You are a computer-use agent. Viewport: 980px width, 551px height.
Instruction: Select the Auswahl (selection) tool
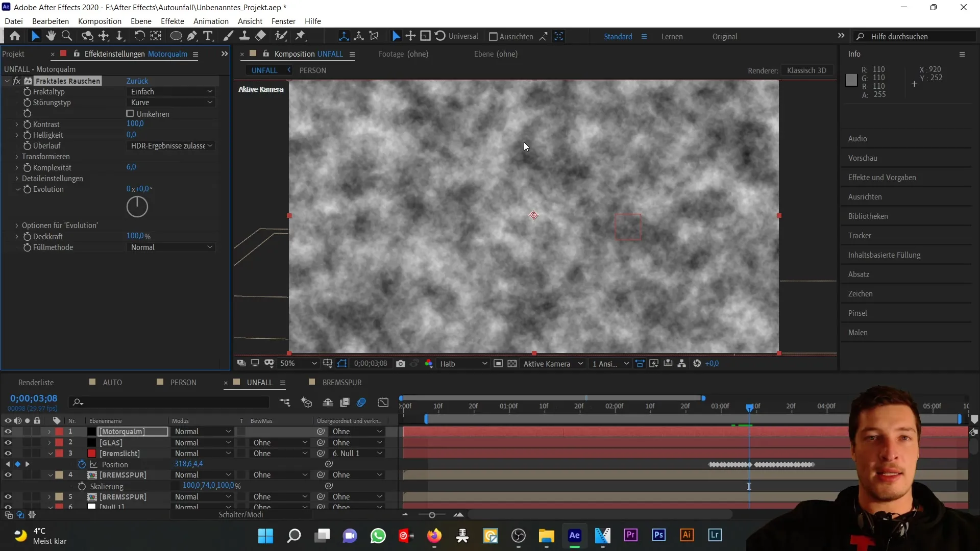[x=34, y=36]
